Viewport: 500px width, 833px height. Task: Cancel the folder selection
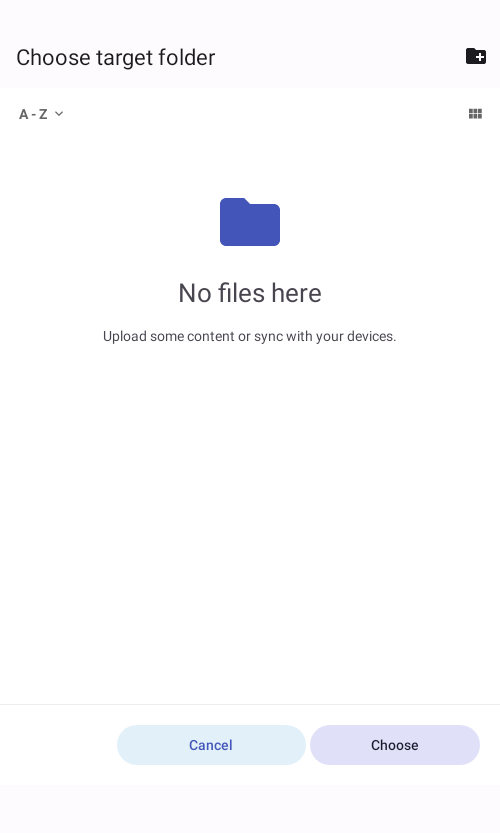211,745
